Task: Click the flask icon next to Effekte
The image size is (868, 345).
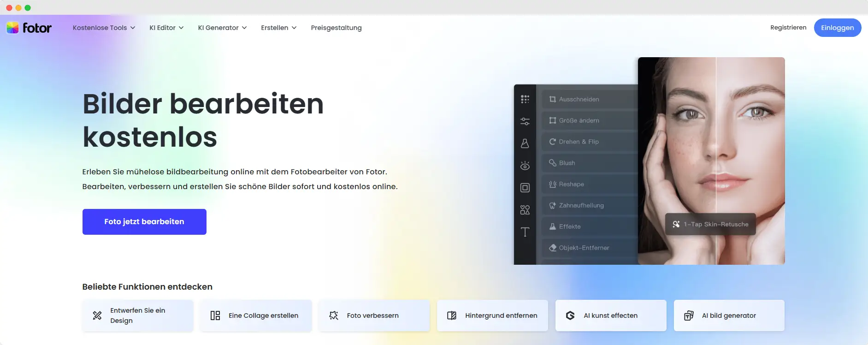Action: click(553, 226)
